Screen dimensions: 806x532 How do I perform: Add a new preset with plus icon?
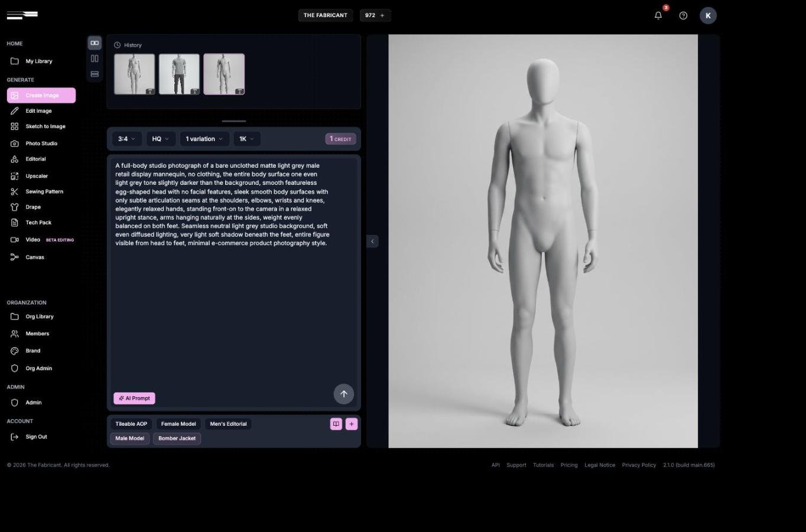(x=352, y=424)
